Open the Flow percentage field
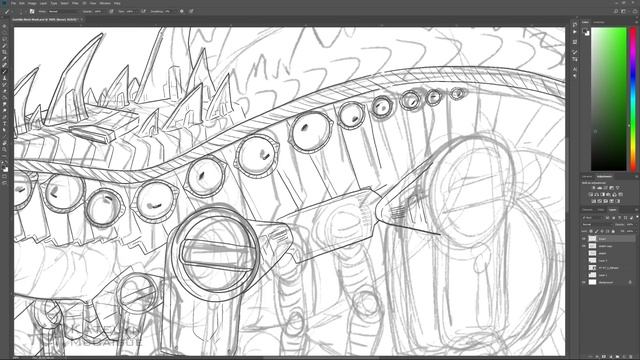Viewport: 640px width, 360px height. (x=131, y=11)
